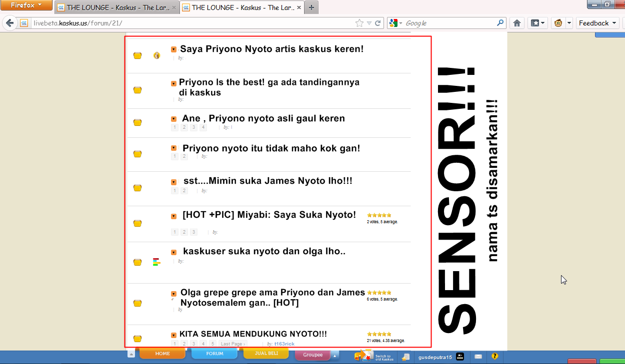Reload the page using the refresh icon

[x=378, y=23]
